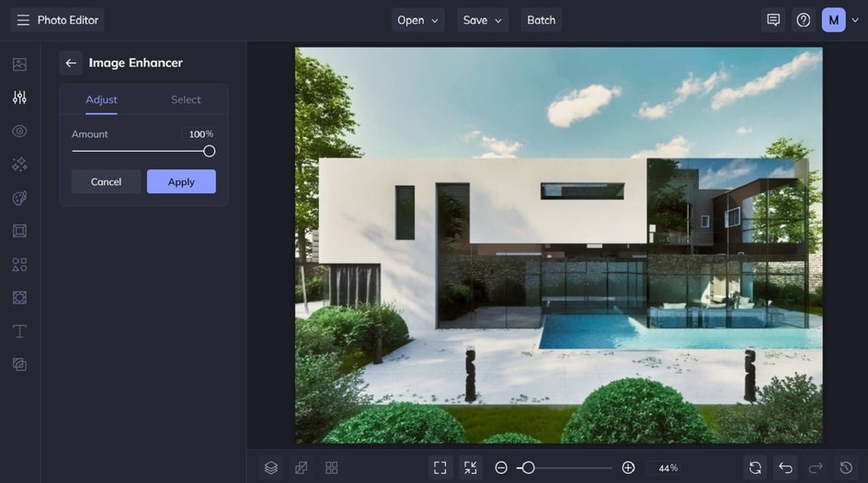Select the Edit adjustments sliders icon

19,98
